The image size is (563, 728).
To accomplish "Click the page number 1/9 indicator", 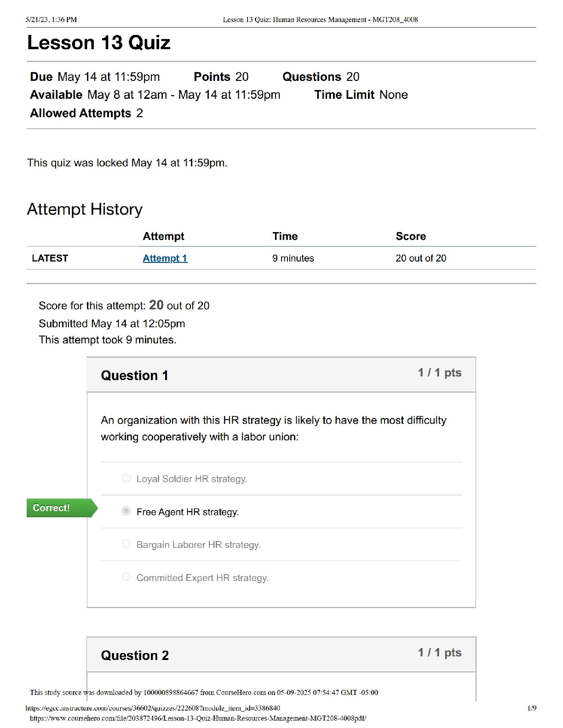I will (x=531, y=708).
